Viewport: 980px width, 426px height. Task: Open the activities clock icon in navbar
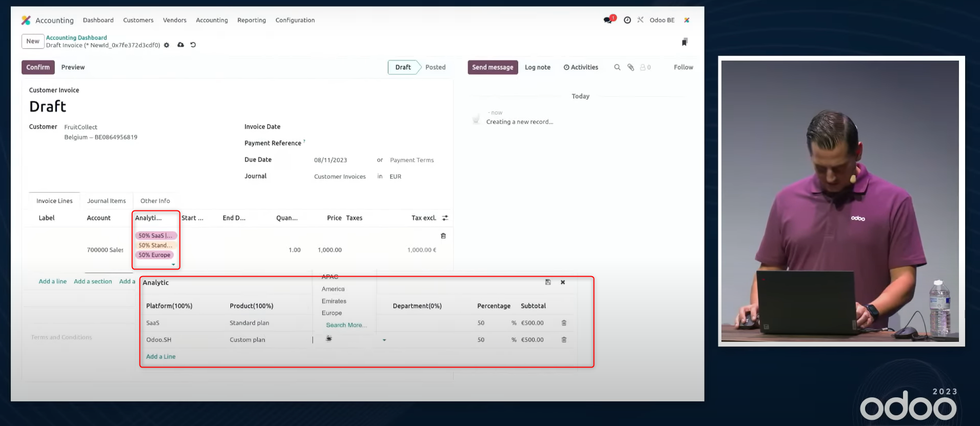[x=627, y=20]
